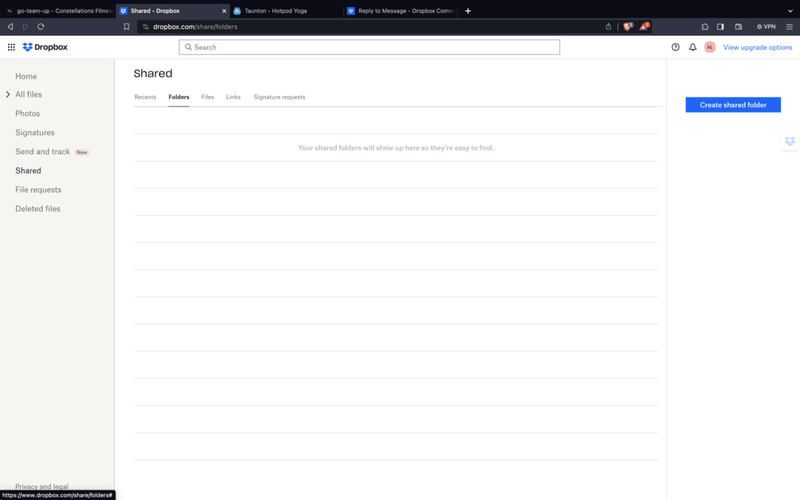The height and width of the screenshot is (500, 800).
Task: Go back with the browser back arrow
Action: (10, 27)
